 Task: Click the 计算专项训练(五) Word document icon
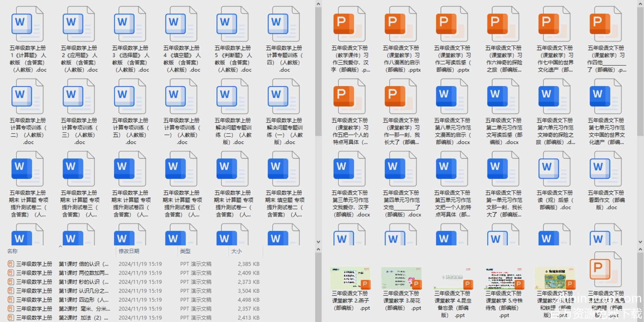pos(130,97)
